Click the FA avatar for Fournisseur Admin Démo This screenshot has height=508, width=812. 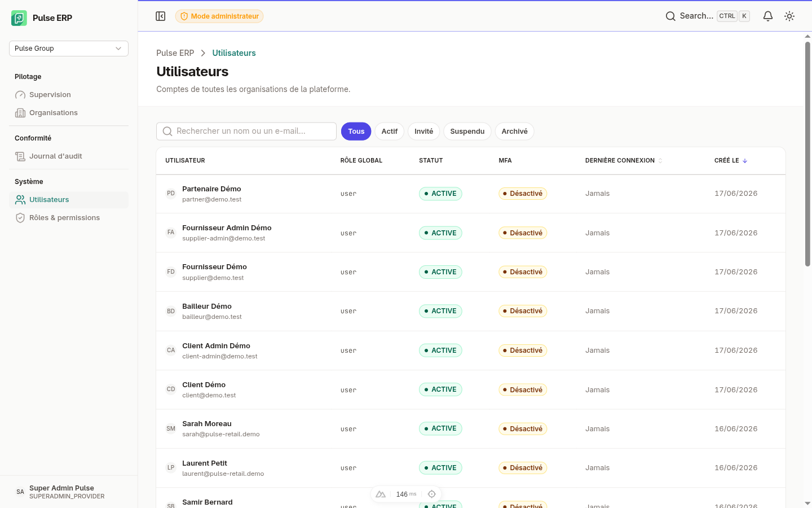171,233
